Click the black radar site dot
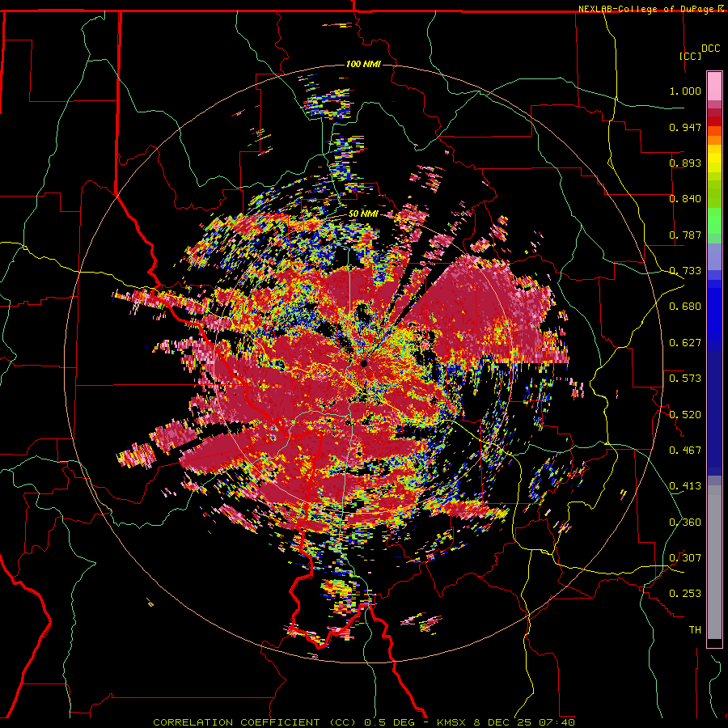This screenshot has height=728, width=728. click(364, 363)
